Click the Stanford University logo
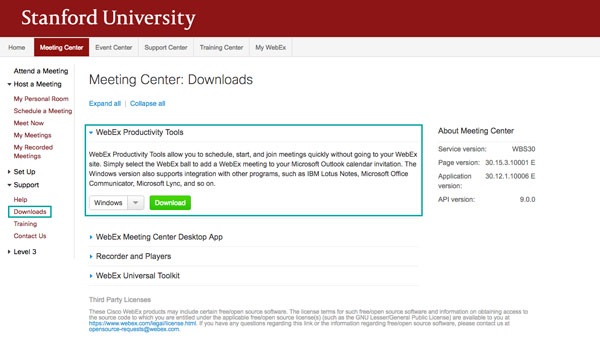This screenshot has height=360, width=600. 108,18
